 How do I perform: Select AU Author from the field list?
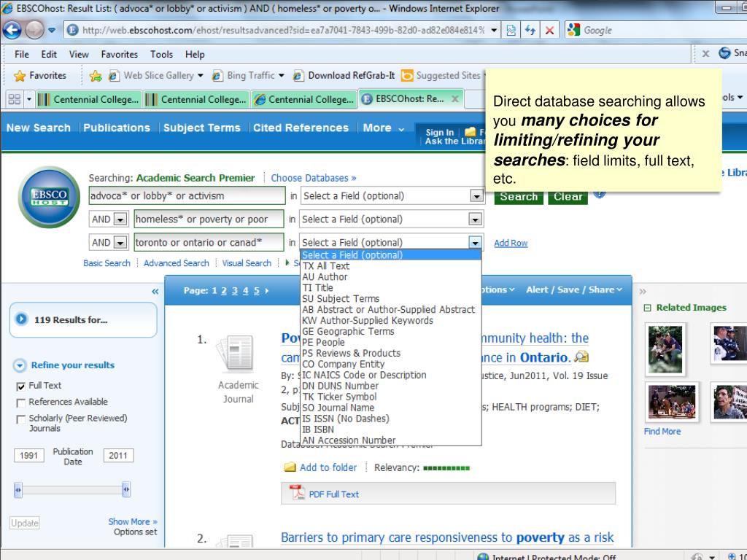click(x=391, y=276)
